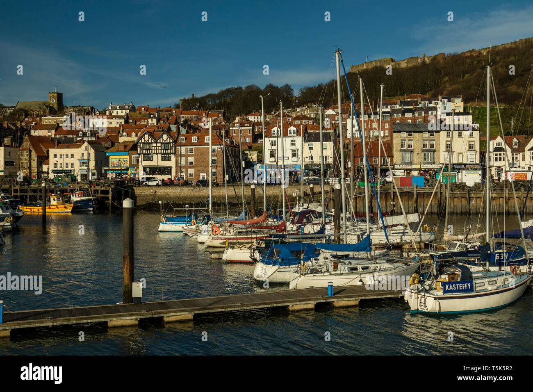Click the alamy logo in the black footer

[41, 374]
